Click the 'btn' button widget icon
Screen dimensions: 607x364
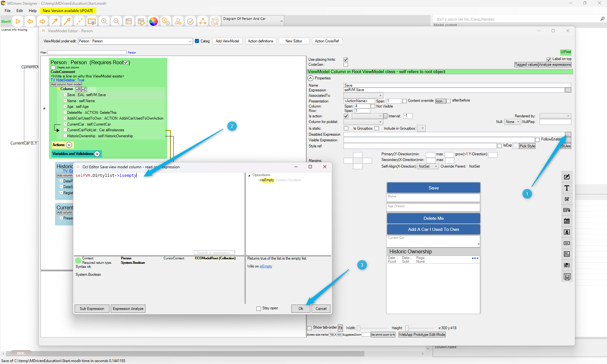[x=567, y=243]
